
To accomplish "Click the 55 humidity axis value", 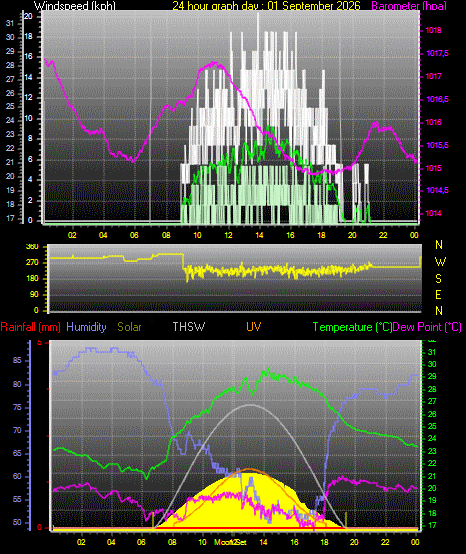I will tap(17, 499).
